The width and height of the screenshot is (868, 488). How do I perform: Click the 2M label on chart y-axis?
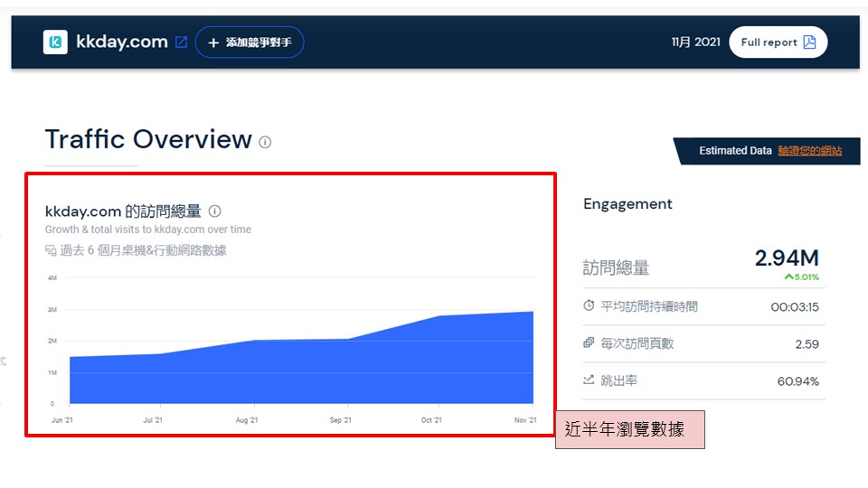point(52,341)
